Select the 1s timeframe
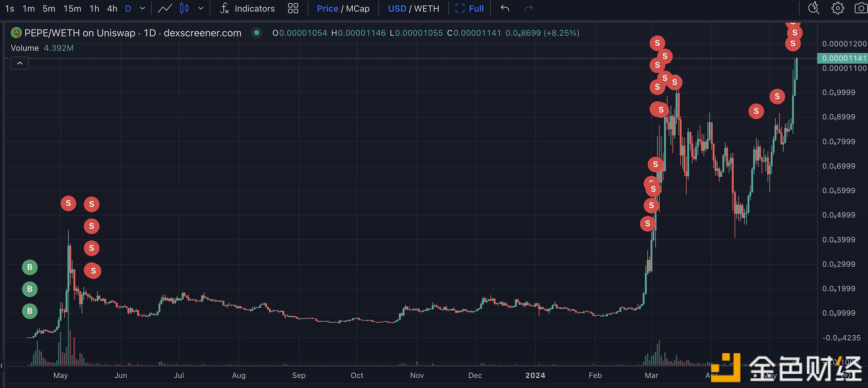Image resolution: width=868 pixels, height=388 pixels. click(10, 9)
